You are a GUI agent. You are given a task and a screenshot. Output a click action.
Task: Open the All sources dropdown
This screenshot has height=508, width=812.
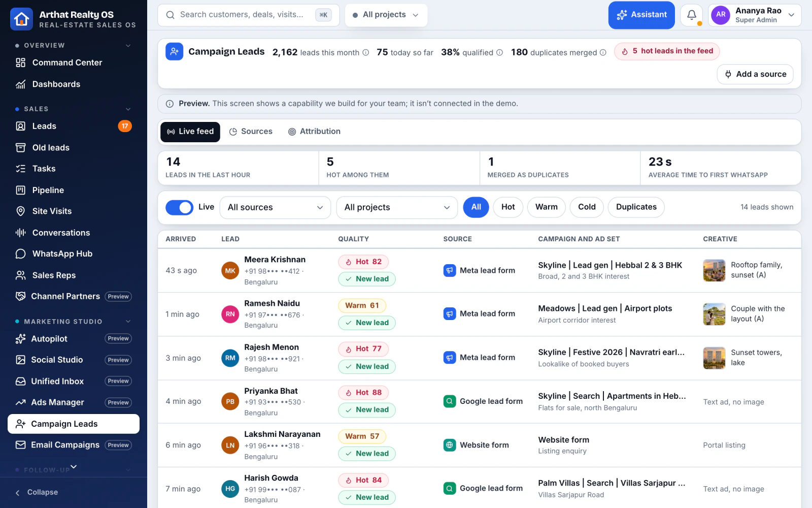pos(275,207)
